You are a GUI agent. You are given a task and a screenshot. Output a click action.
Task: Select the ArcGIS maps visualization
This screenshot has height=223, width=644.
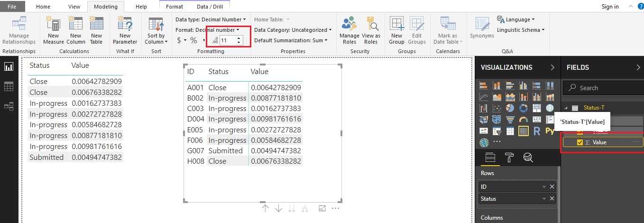point(484,142)
